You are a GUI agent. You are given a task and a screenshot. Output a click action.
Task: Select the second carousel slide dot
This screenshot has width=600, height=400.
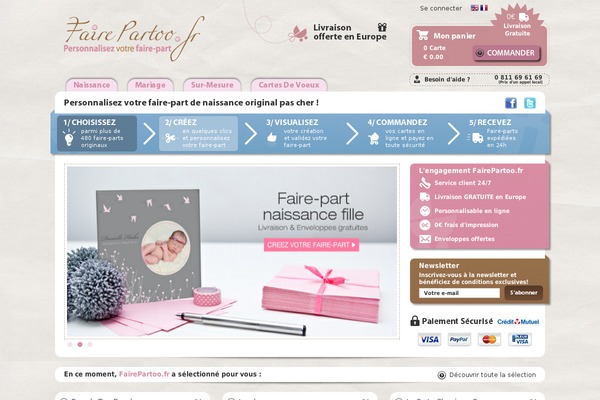80,344
